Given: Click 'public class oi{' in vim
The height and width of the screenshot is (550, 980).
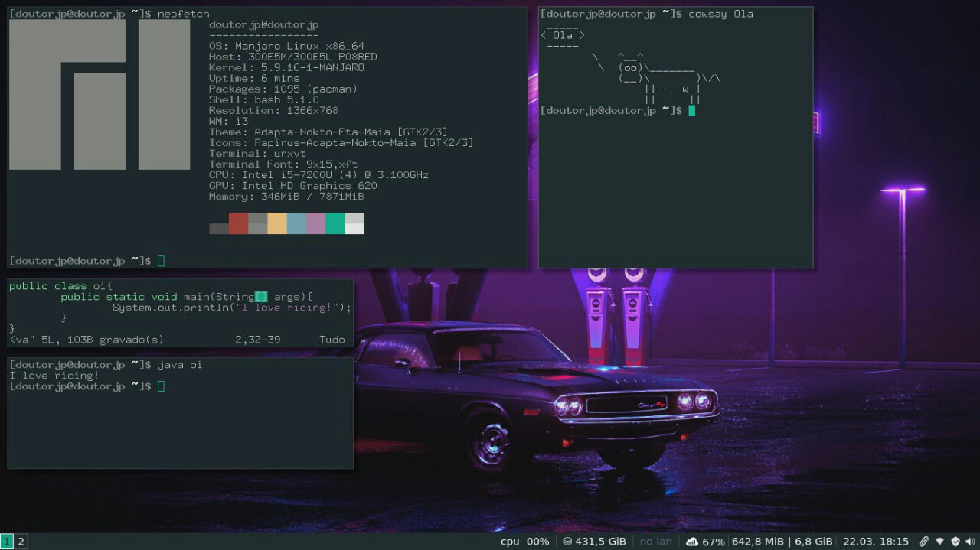Looking at the screenshot, I should coord(60,286).
